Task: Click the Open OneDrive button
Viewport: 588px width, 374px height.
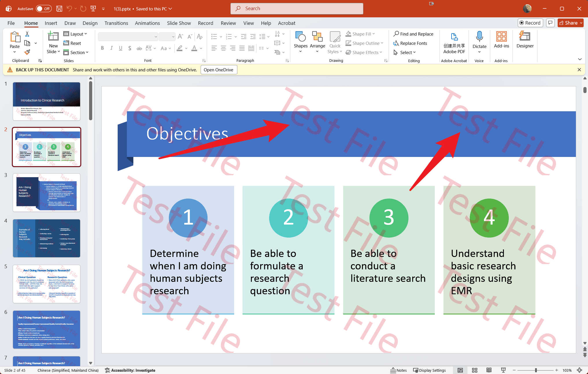Action: point(219,70)
